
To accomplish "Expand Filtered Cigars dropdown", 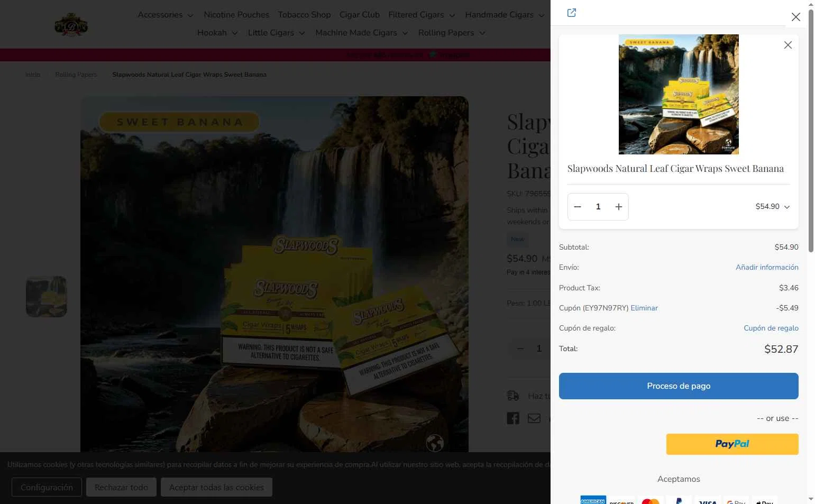I will coord(422,15).
